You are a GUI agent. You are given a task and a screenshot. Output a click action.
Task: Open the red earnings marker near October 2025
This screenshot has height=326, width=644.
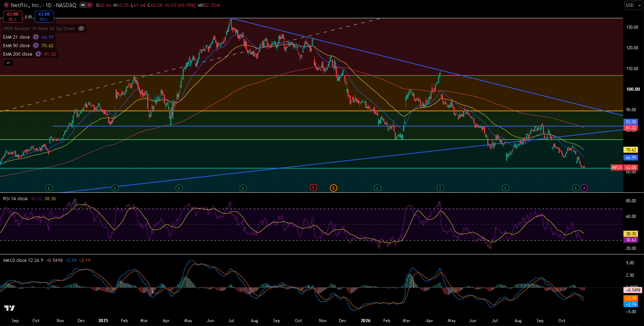tap(313, 188)
